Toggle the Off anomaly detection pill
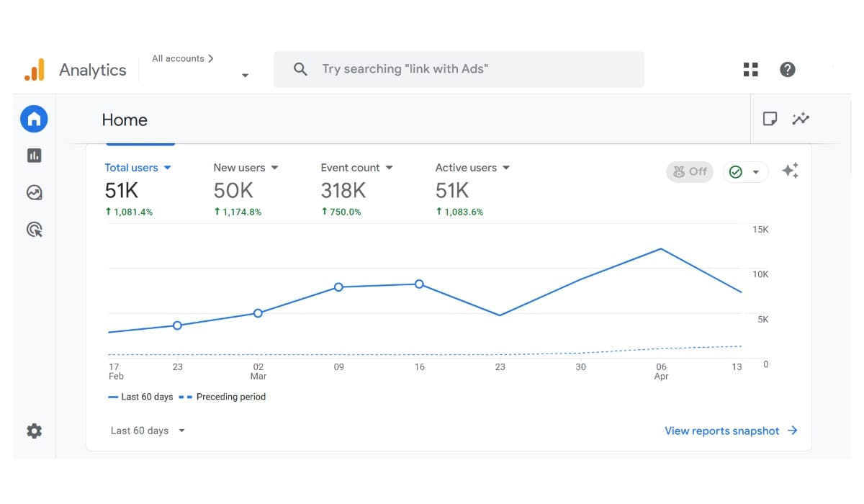The height and width of the screenshot is (504, 864). pos(690,171)
